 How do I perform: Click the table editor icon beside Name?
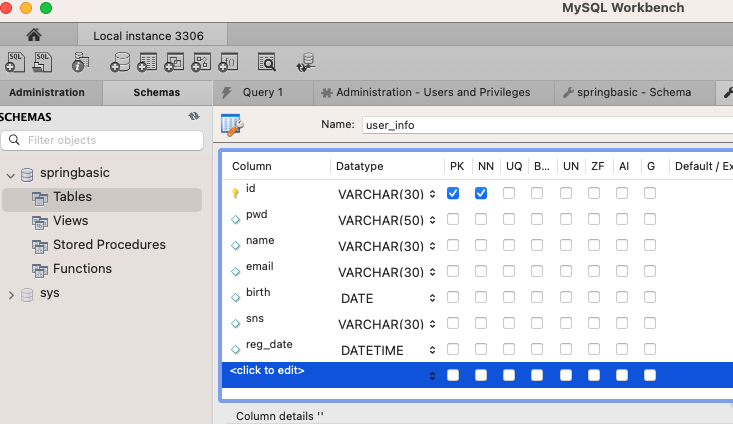[232, 125]
